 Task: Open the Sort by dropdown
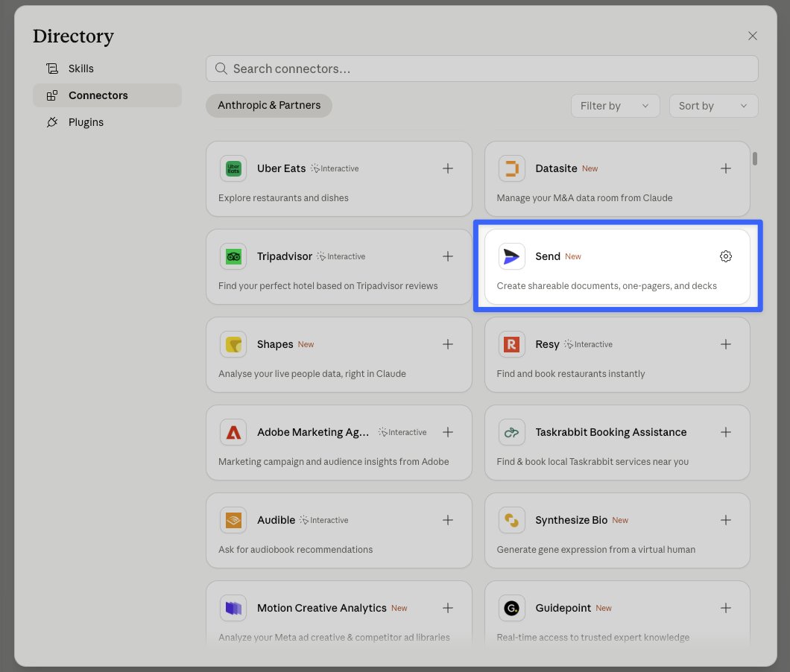pos(713,106)
